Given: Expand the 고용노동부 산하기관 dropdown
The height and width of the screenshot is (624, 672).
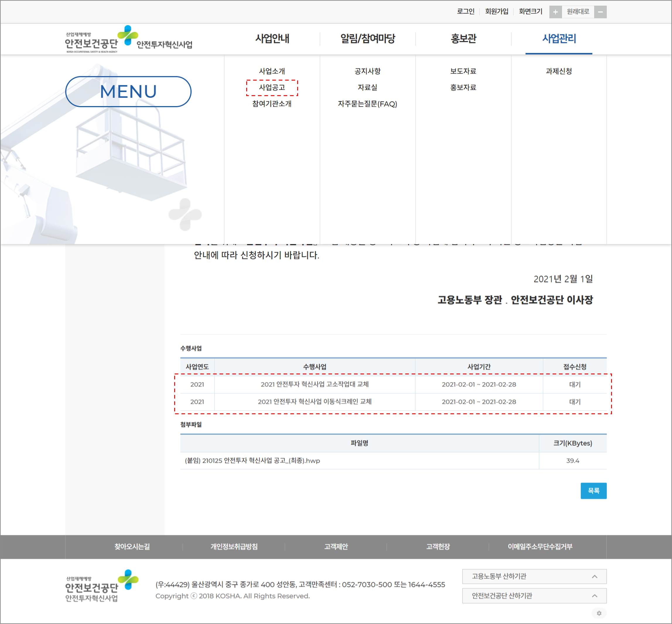Looking at the screenshot, I should pyautogui.click(x=534, y=576).
